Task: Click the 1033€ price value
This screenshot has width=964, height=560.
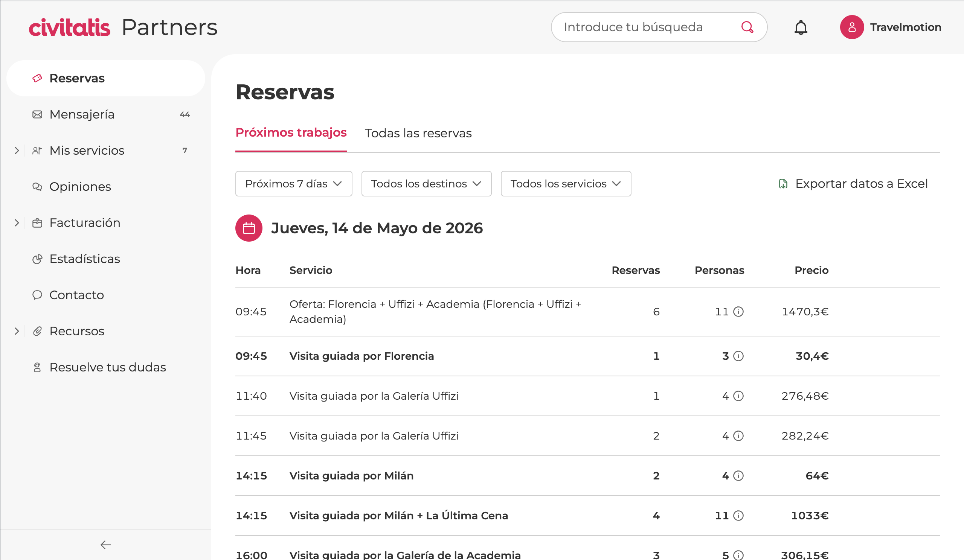Action: click(x=810, y=516)
